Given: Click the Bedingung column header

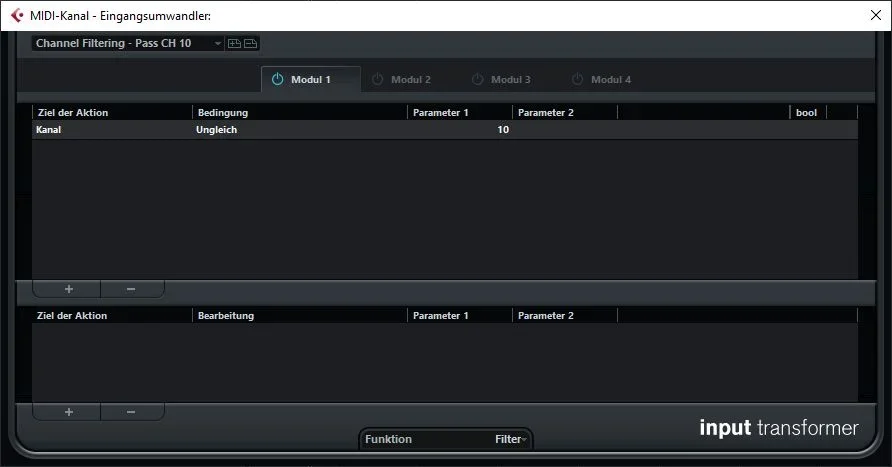Looking at the screenshot, I should point(300,113).
